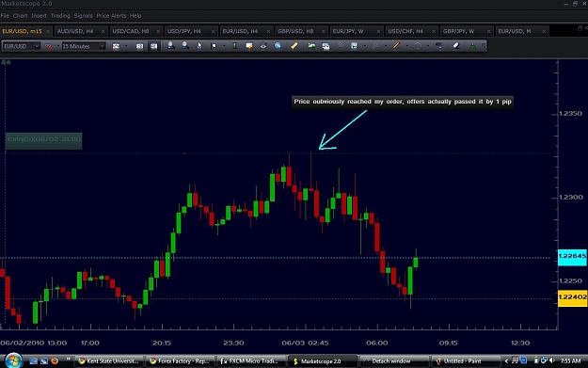Image resolution: width=588 pixels, height=368 pixels.
Task: Open the Chart menu
Action: 21,16
